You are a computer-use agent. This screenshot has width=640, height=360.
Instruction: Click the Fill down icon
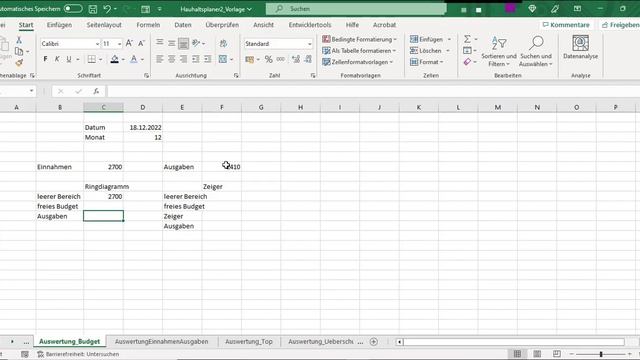pyautogui.click(x=467, y=51)
